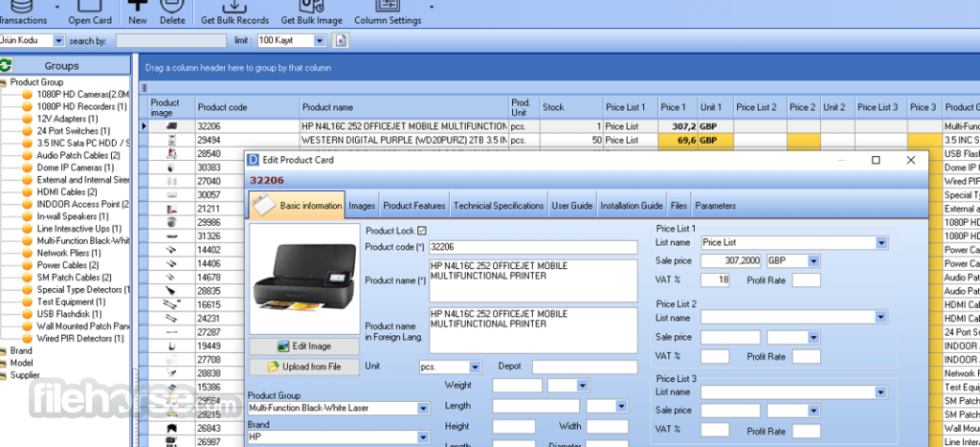Click the folder icon beside Supplier
Screen dimensions: 980x447
tap(3, 376)
